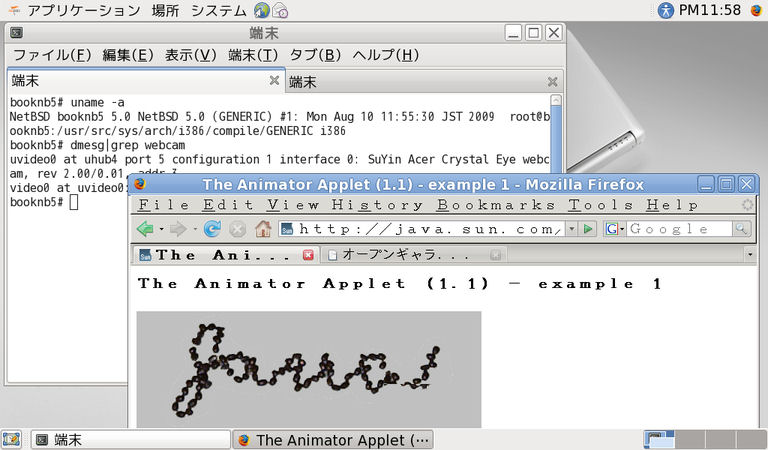Click the Firefox icon at top-right panel
This screenshot has width=768, height=450.
pyautogui.click(x=756, y=10)
